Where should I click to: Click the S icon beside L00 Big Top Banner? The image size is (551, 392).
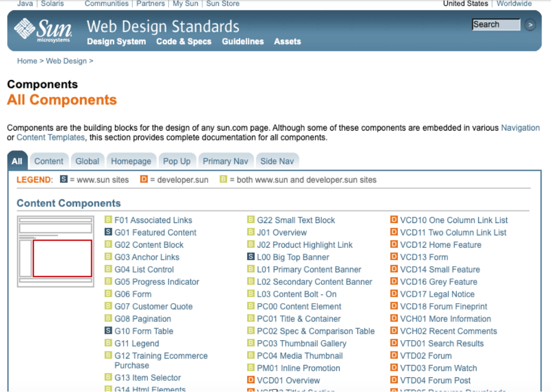tap(251, 257)
